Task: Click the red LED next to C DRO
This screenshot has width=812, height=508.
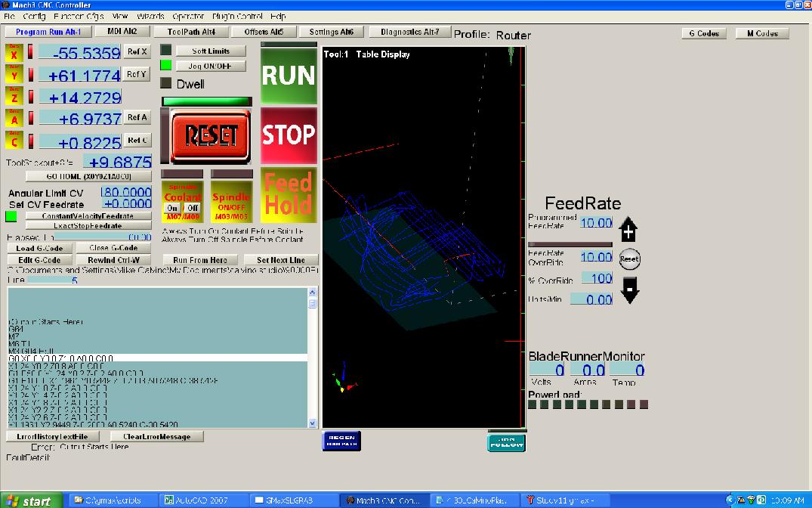Action: point(30,141)
